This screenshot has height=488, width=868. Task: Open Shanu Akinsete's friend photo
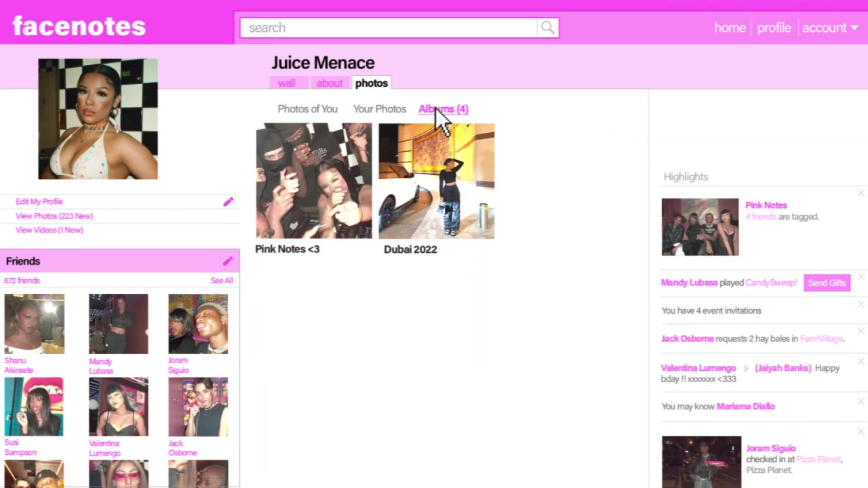(x=35, y=324)
